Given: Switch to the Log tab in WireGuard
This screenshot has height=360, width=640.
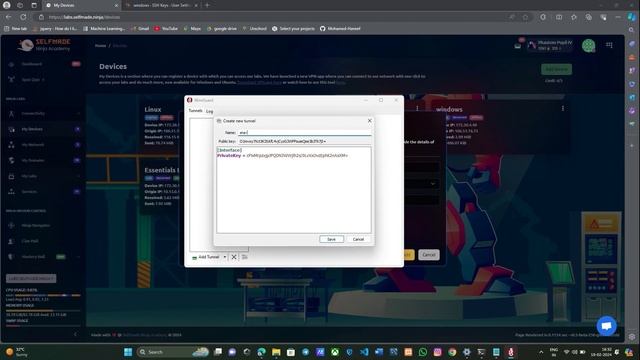Looking at the screenshot, I should pos(209,111).
